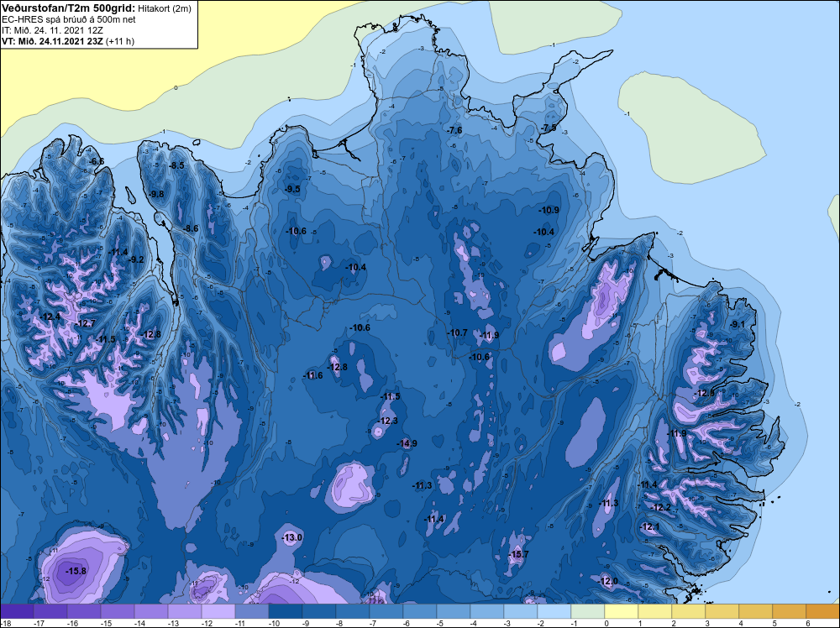Click the -11.6 temperature value
The height and width of the screenshot is (628, 840).
pyautogui.click(x=312, y=376)
